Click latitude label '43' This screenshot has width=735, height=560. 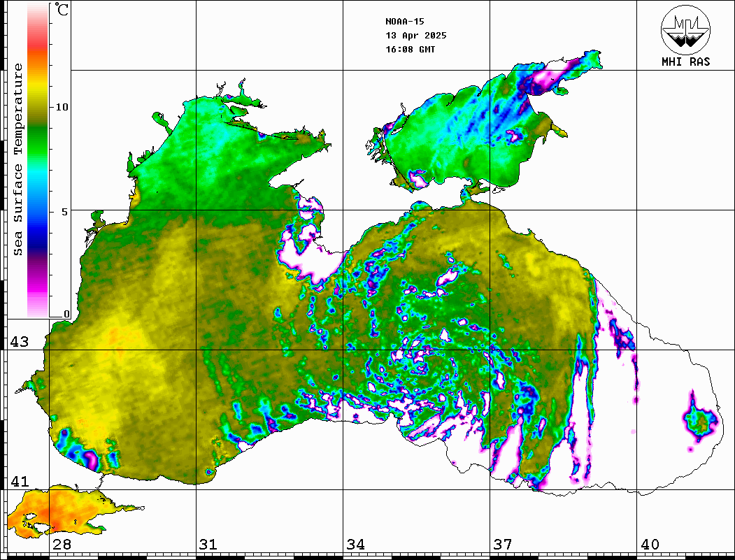pos(20,342)
